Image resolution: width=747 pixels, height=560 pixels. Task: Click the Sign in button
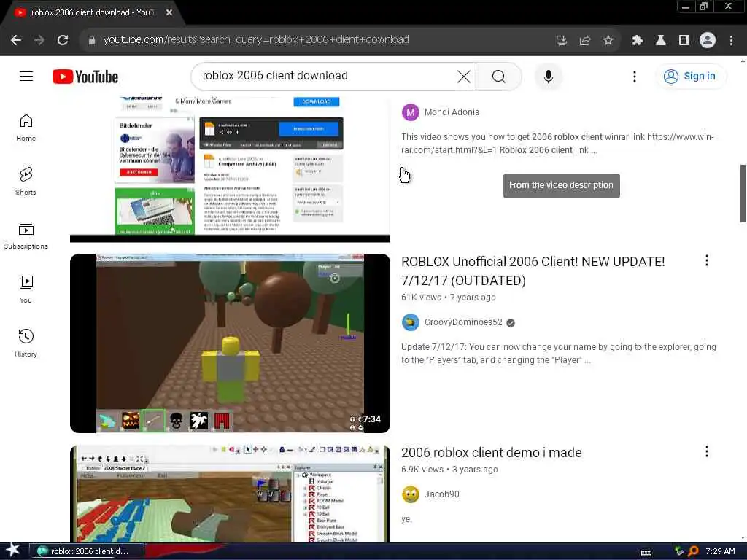coord(691,76)
